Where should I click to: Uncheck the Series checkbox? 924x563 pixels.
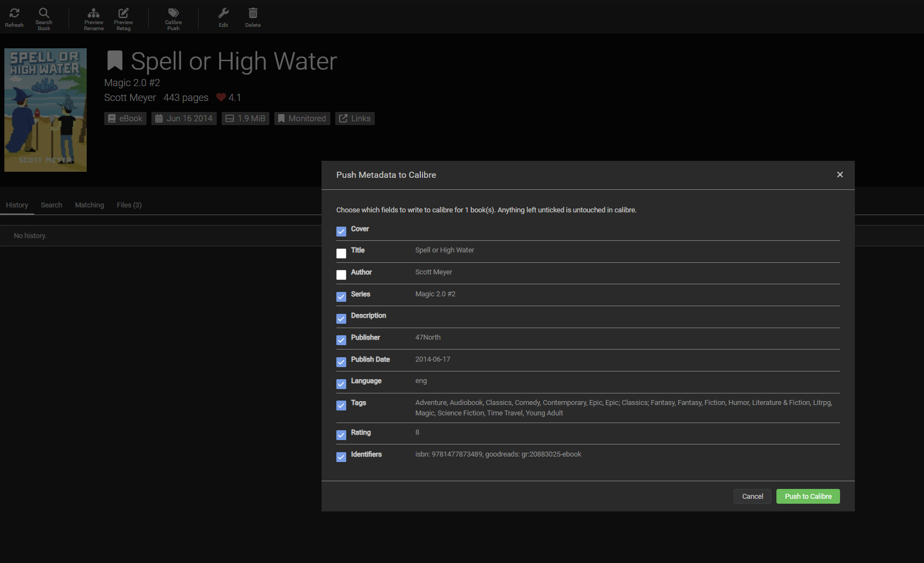341,297
